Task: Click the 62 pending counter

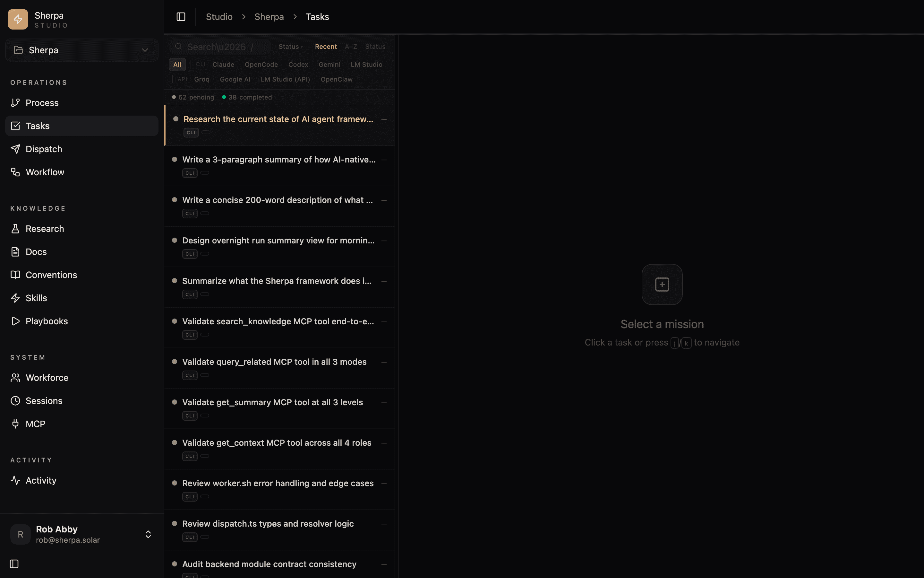Action: [193, 97]
